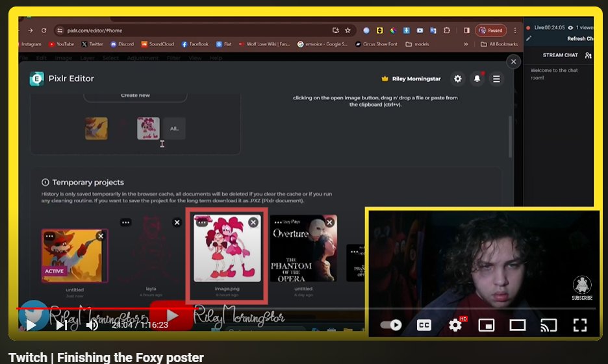The height and width of the screenshot is (364, 608).
Task: Open the Chrome extensions puzzle icon
Action: pyautogui.click(x=447, y=30)
